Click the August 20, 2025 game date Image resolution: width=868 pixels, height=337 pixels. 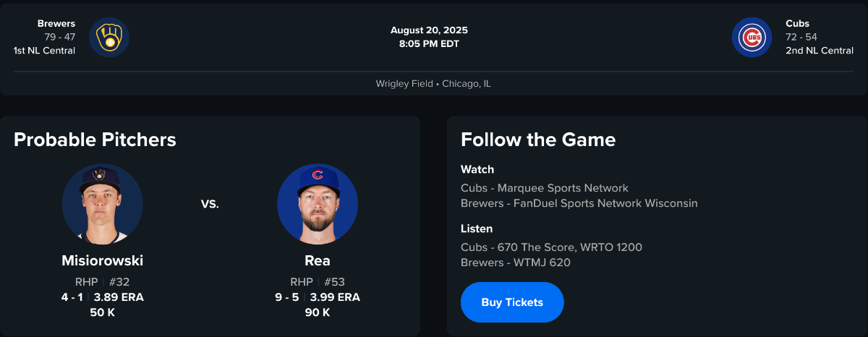(x=429, y=30)
